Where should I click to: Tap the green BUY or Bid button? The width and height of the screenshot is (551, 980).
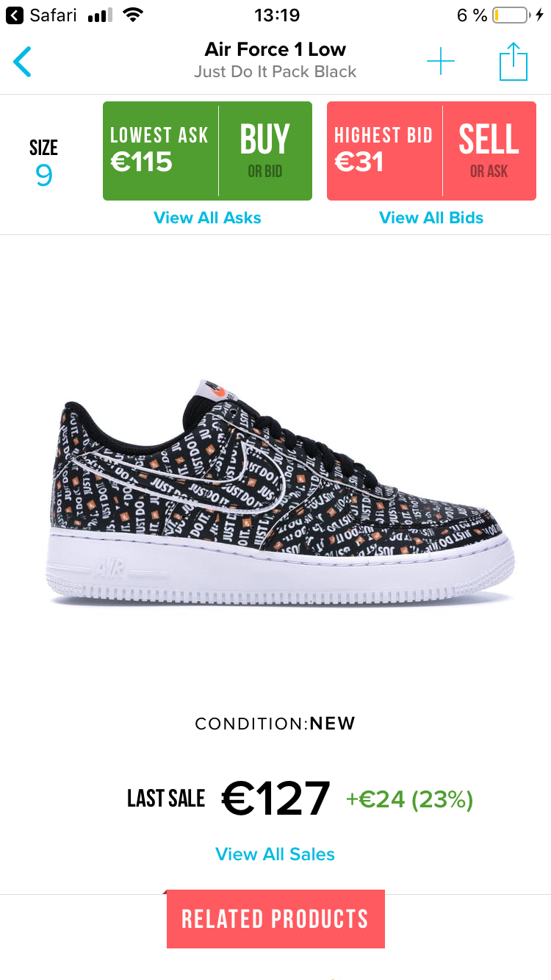point(265,151)
